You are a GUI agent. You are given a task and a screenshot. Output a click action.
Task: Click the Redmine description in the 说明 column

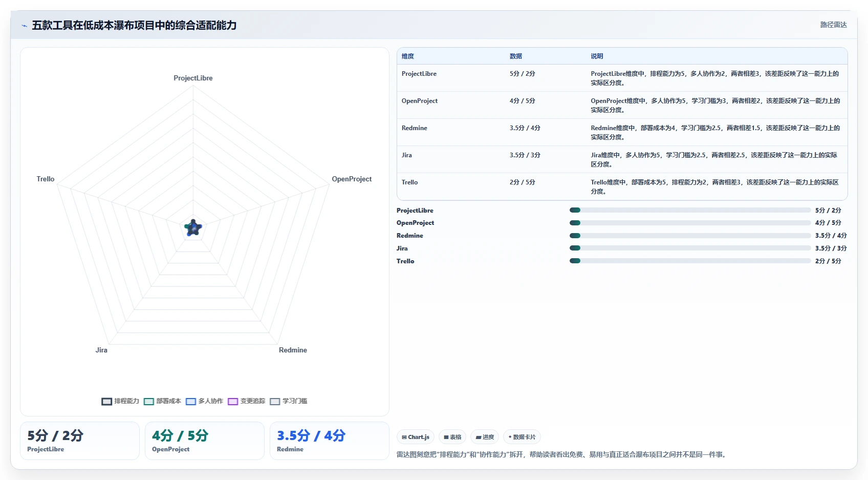(x=715, y=133)
